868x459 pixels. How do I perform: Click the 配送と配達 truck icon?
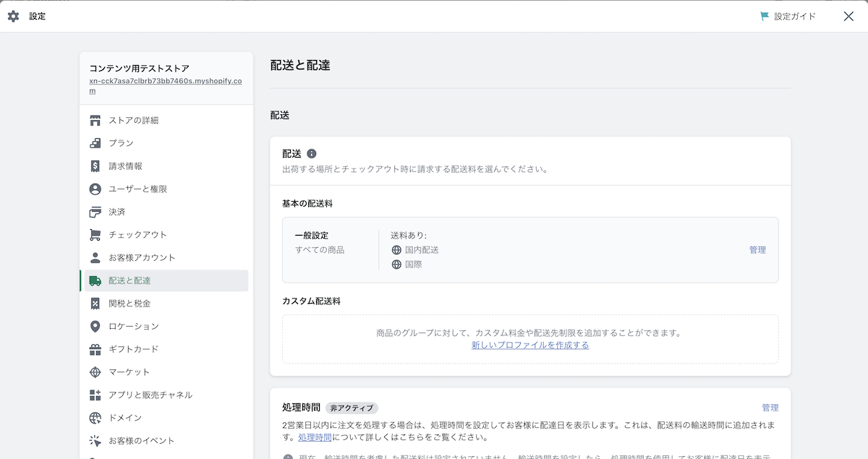point(95,280)
